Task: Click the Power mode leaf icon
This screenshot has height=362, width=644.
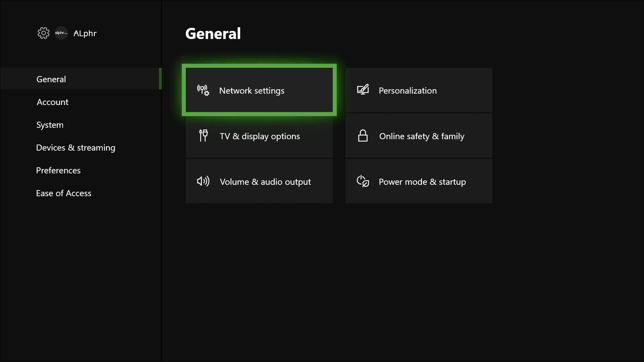Action: point(363,181)
